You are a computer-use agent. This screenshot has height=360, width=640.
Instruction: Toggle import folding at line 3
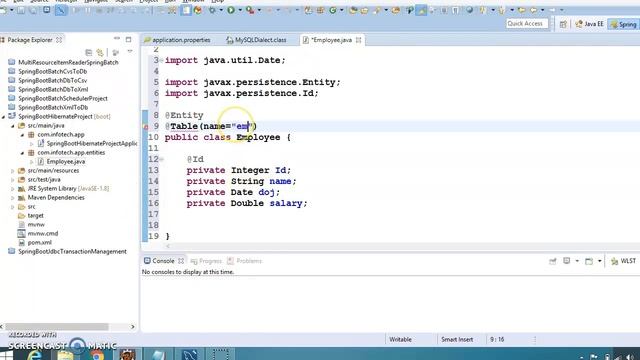[162, 60]
